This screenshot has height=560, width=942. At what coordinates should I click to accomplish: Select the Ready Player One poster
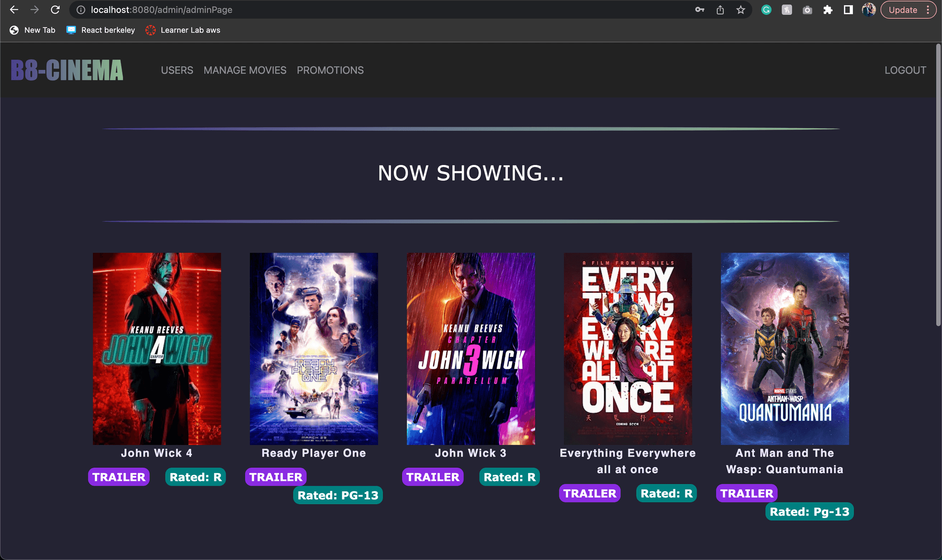tap(314, 349)
